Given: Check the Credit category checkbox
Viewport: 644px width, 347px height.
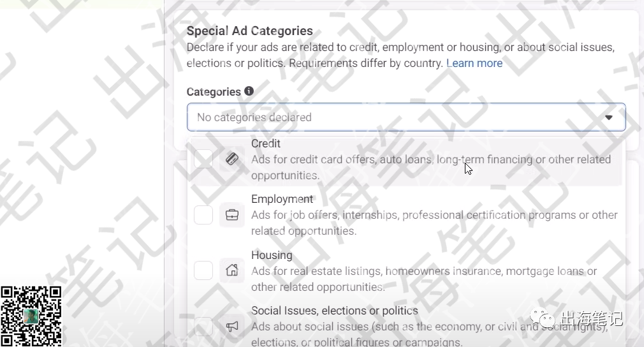Looking at the screenshot, I should (203, 159).
